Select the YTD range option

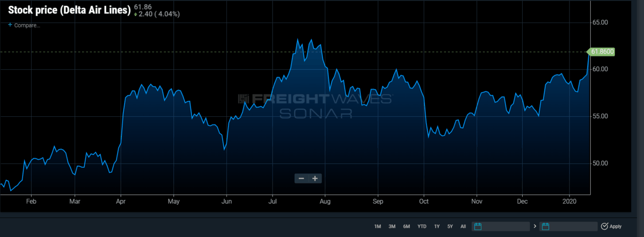(x=422, y=226)
